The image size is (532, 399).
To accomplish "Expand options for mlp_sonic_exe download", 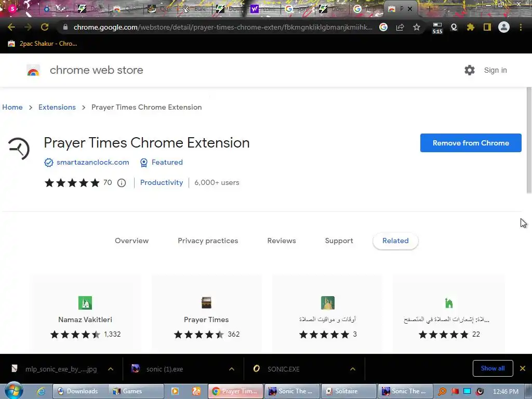I will [x=111, y=369].
